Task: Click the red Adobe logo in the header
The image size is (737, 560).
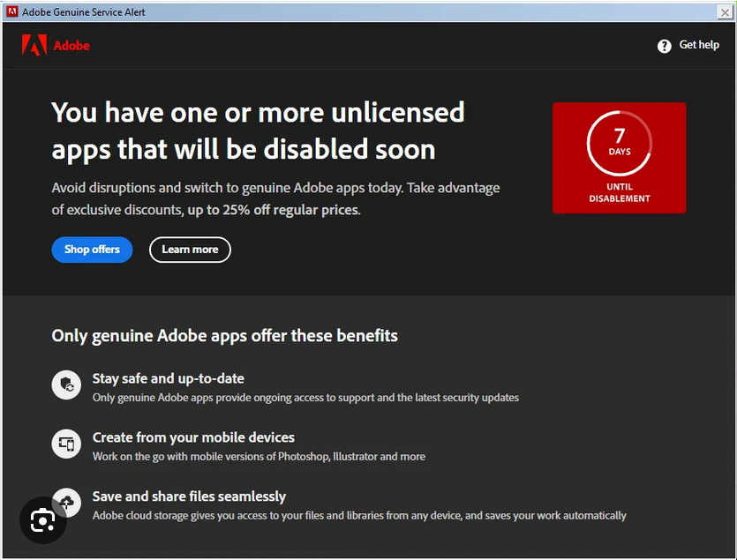Action: click(x=34, y=45)
